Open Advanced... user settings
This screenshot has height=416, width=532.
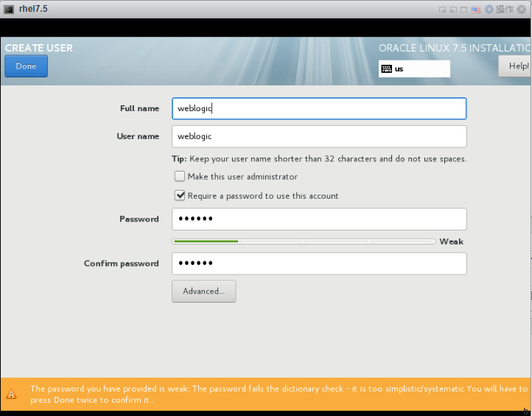click(x=203, y=292)
